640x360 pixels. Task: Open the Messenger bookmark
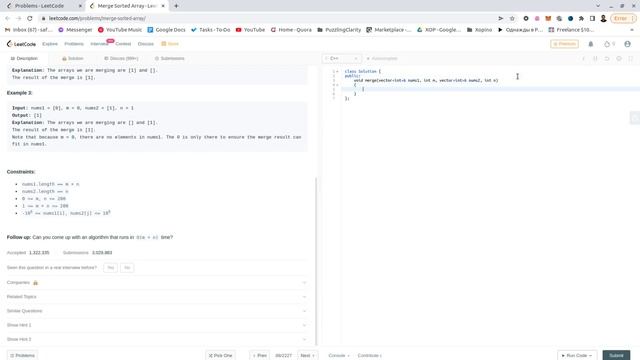tap(76, 30)
